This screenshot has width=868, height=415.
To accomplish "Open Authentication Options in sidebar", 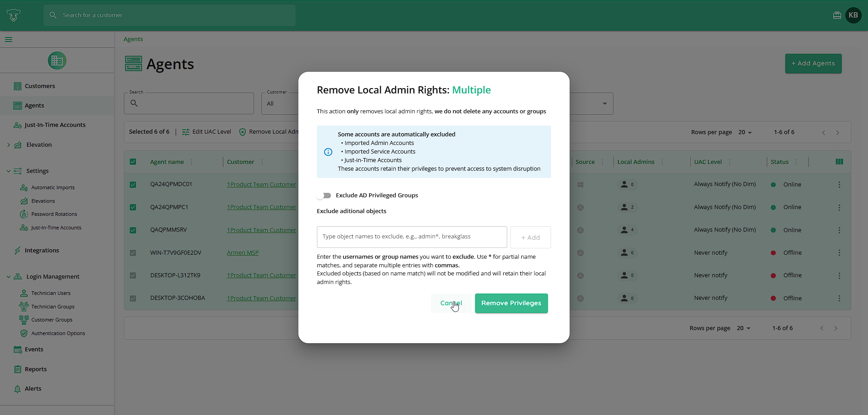I will pos(58,333).
